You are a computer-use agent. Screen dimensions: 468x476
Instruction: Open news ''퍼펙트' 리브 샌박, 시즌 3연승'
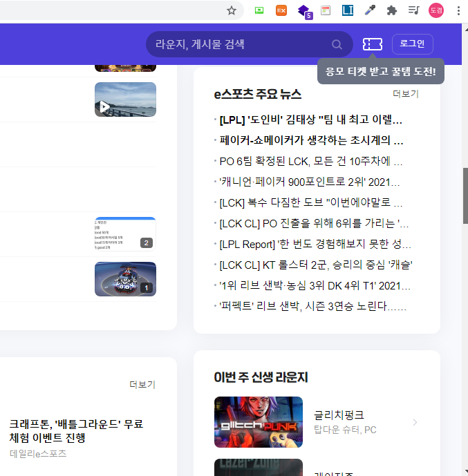click(313, 306)
